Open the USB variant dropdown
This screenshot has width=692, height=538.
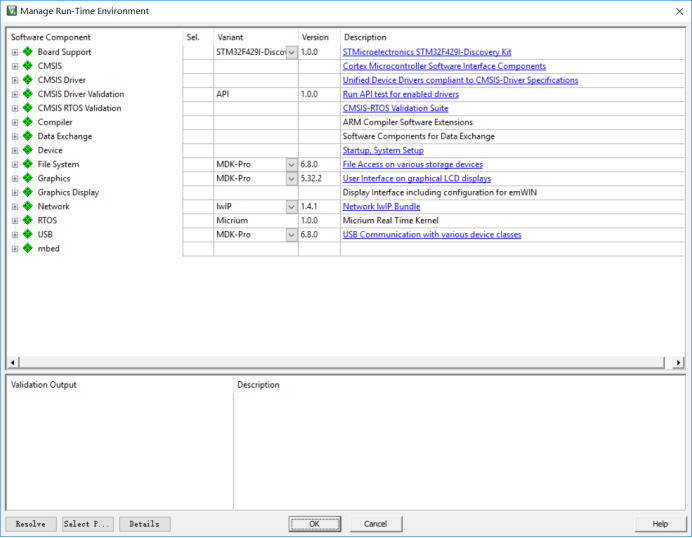click(x=292, y=235)
